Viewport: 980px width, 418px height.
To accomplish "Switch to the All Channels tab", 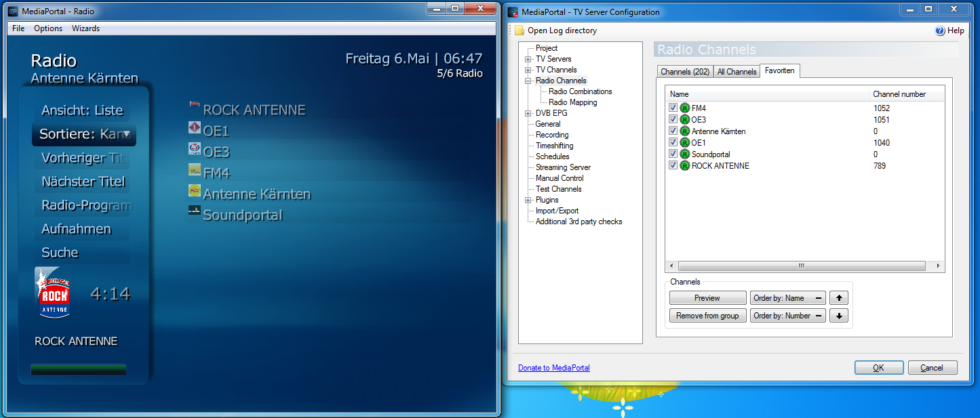I will [737, 72].
